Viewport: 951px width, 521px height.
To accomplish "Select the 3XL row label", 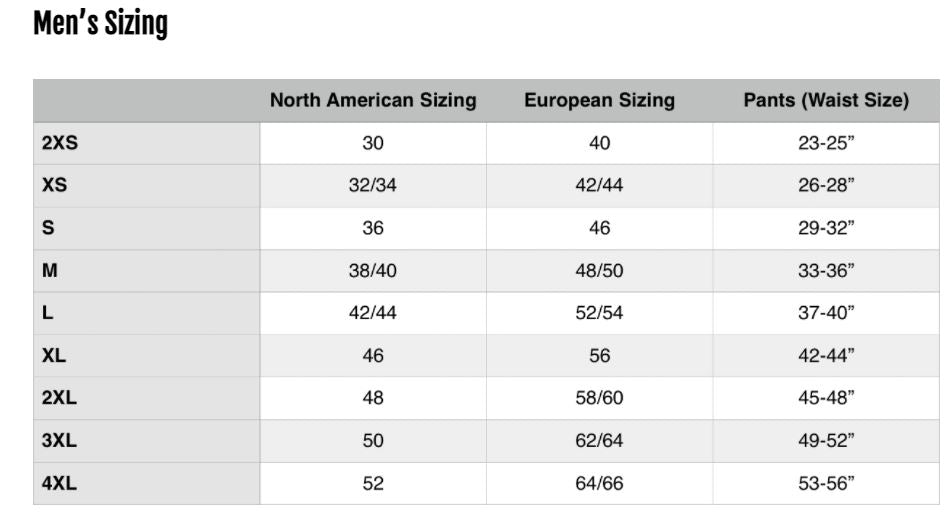I will (x=60, y=441).
